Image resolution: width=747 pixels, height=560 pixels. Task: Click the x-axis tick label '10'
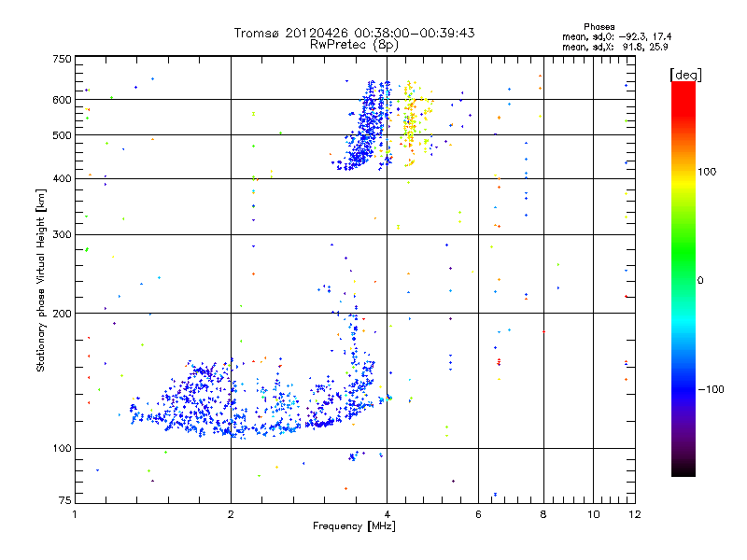(594, 514)
